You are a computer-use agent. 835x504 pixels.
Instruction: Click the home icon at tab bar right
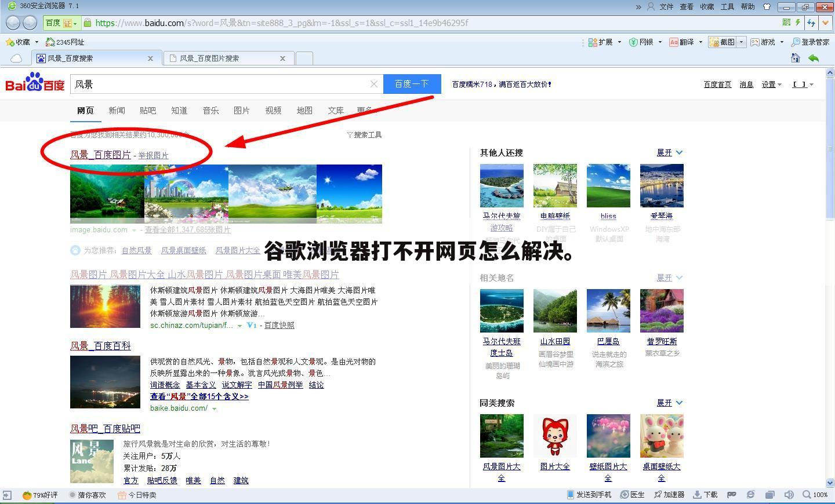click(796, 58)
